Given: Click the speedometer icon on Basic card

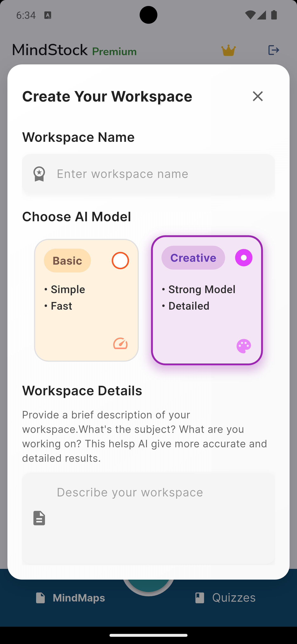Looking at the screenshot, I should pos(120,344).
